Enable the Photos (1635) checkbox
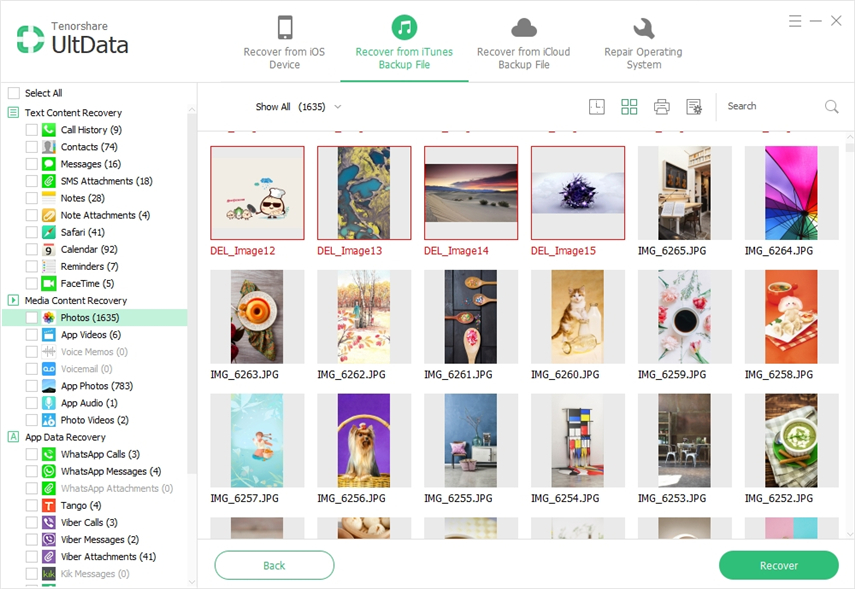Viewport: 855px width, 589px height. 32,318
